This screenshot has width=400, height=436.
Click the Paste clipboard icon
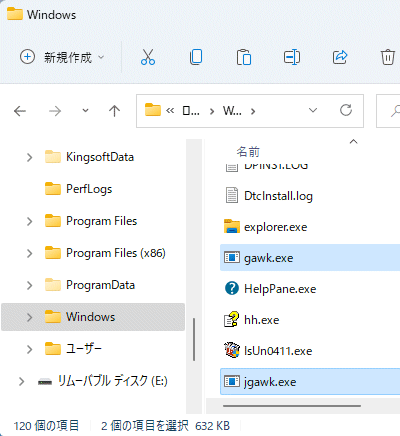244,57
